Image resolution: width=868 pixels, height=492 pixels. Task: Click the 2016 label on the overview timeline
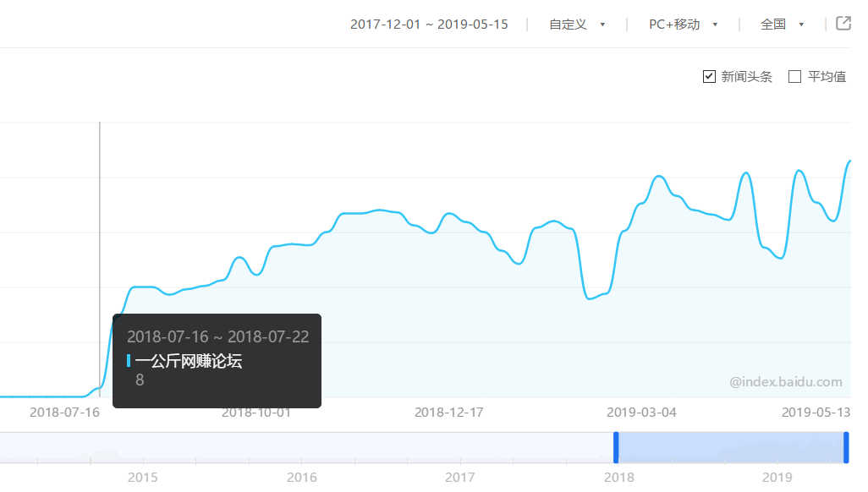point(302,477)
